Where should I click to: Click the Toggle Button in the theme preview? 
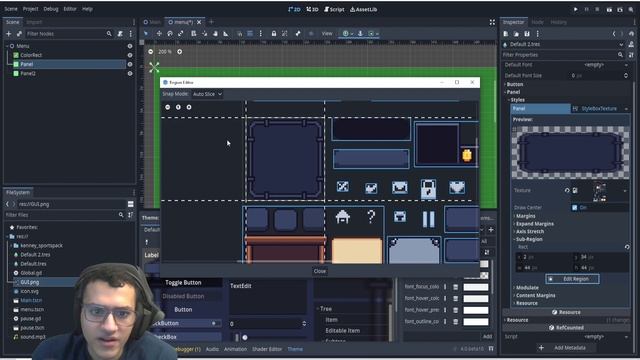183,282
